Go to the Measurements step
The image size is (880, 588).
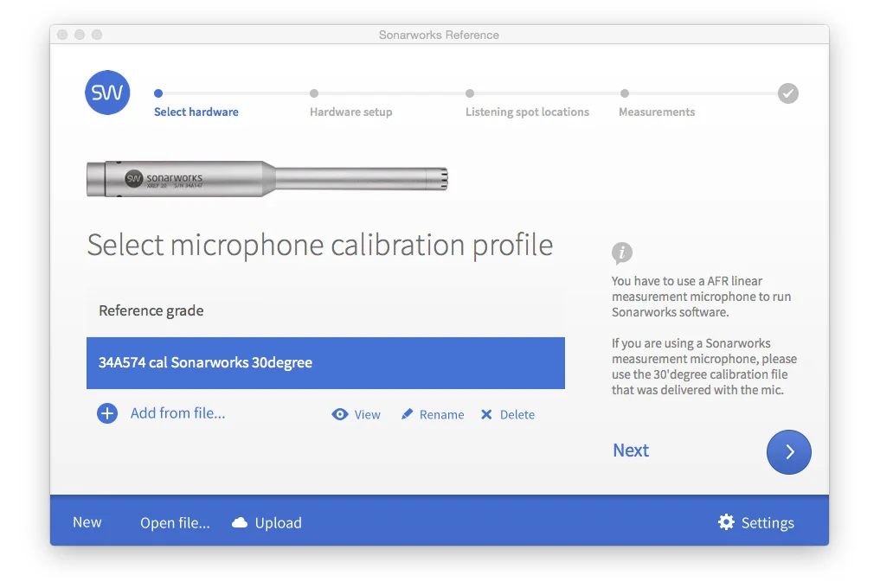click(657, 112)
